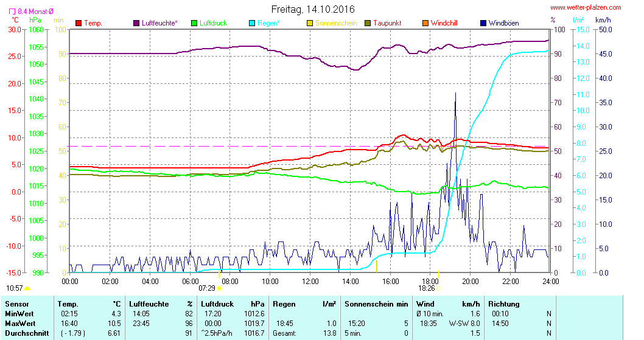The height and width of the screenshot is (340, 644).
Task: Click the 12:00 label on the time axis
Action: click(310, 281)
